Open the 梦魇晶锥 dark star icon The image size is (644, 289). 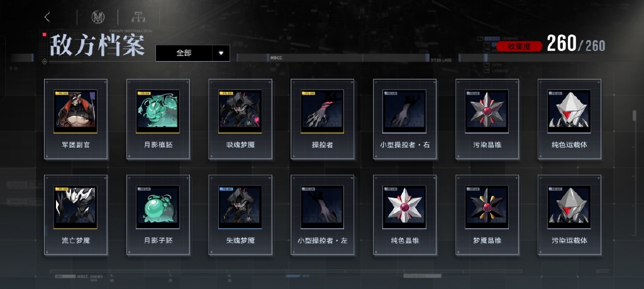point(487,207)
